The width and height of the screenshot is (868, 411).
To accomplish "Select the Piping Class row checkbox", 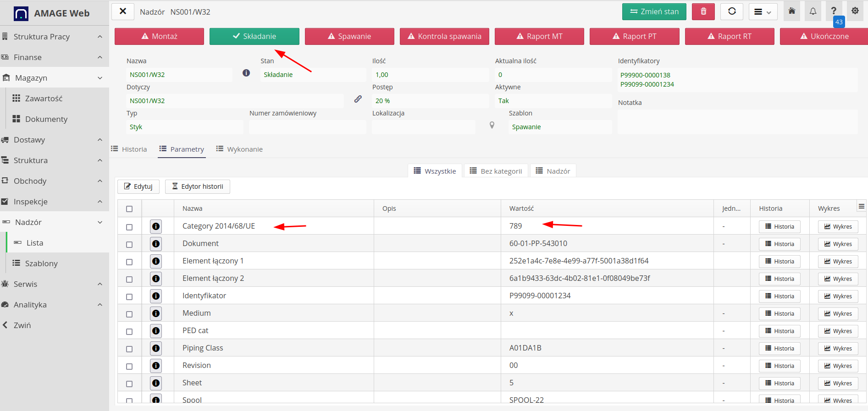I will click(129, 349).
